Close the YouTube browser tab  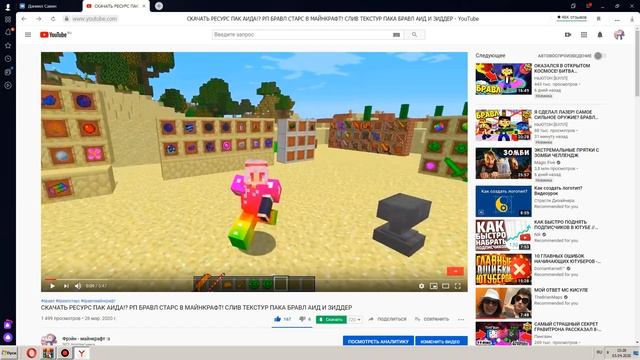(x=144, y=6)
